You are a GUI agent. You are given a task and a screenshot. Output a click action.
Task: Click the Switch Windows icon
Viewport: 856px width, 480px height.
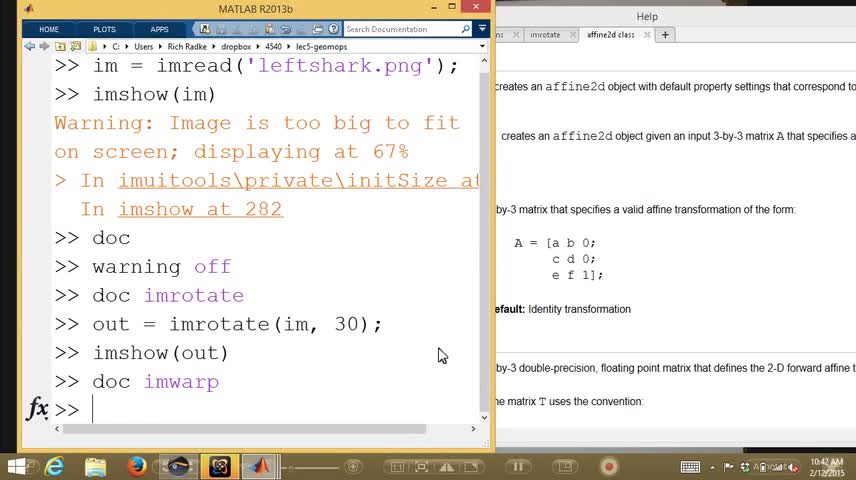tap(318, 29)
